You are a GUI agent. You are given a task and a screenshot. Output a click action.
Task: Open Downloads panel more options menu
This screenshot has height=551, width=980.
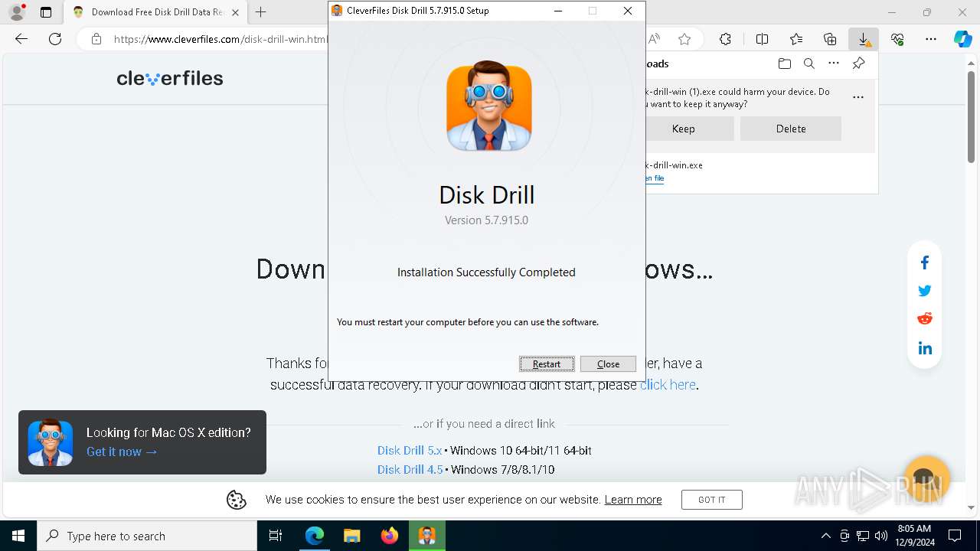click(x=834, y=64)
